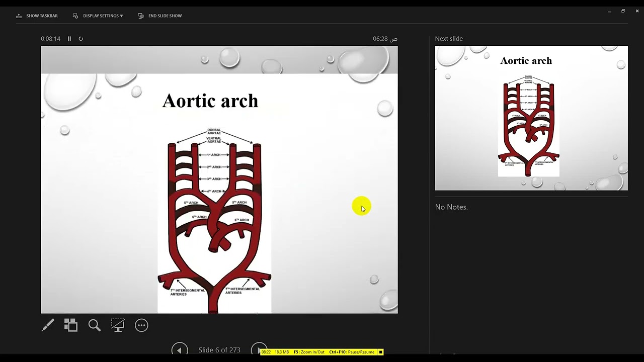
Task: Minimize the presenter view window
Action: [x=609, y=11]
